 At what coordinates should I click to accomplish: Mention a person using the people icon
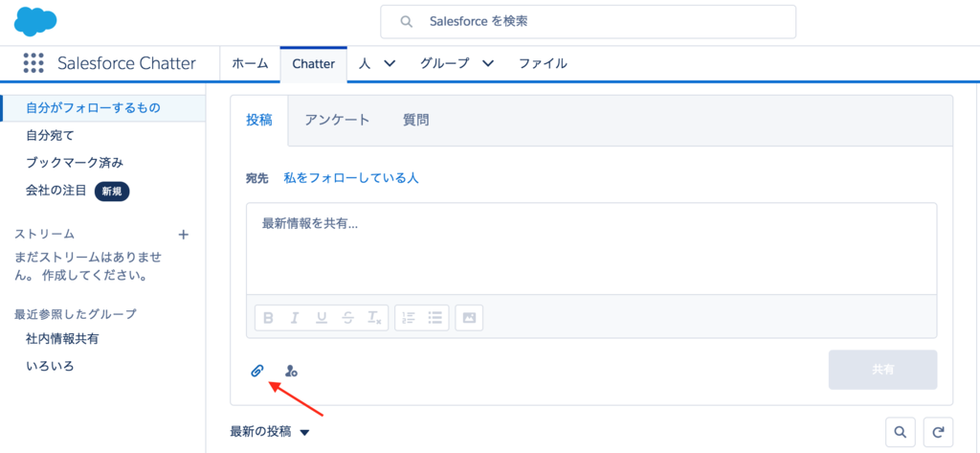point(291,371)
